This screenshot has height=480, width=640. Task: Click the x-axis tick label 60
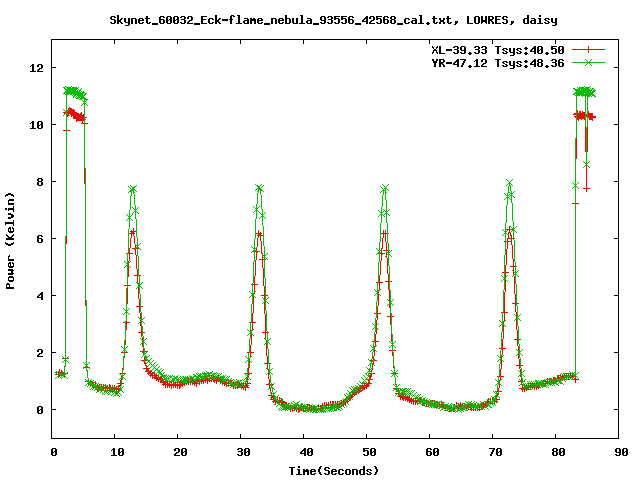pyautogui.click(x=432, y=452)
